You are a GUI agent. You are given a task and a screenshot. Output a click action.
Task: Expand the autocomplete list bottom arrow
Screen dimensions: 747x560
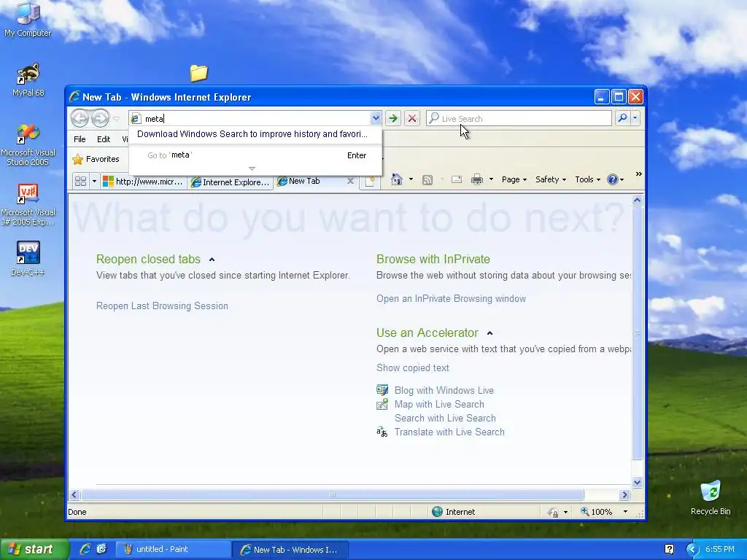[x=252, y=168]
